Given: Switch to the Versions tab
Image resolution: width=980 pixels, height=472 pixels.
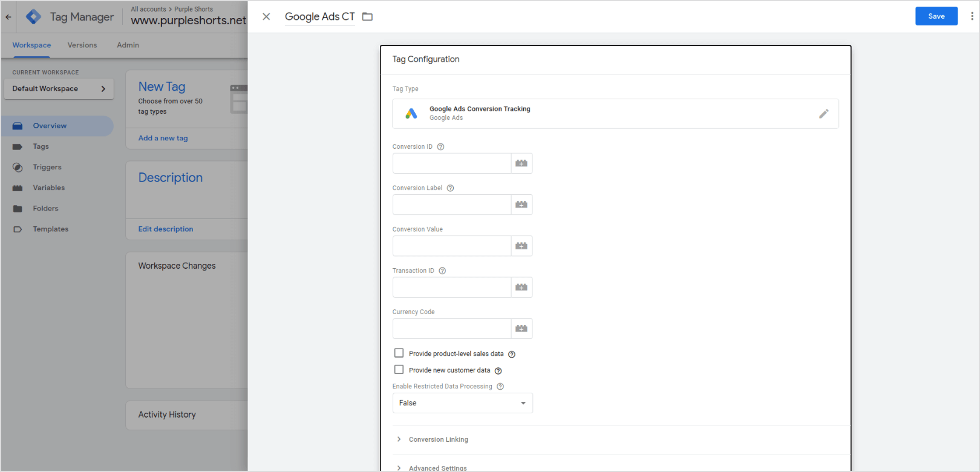Looking at the screenshot, I should pos(82,45).
